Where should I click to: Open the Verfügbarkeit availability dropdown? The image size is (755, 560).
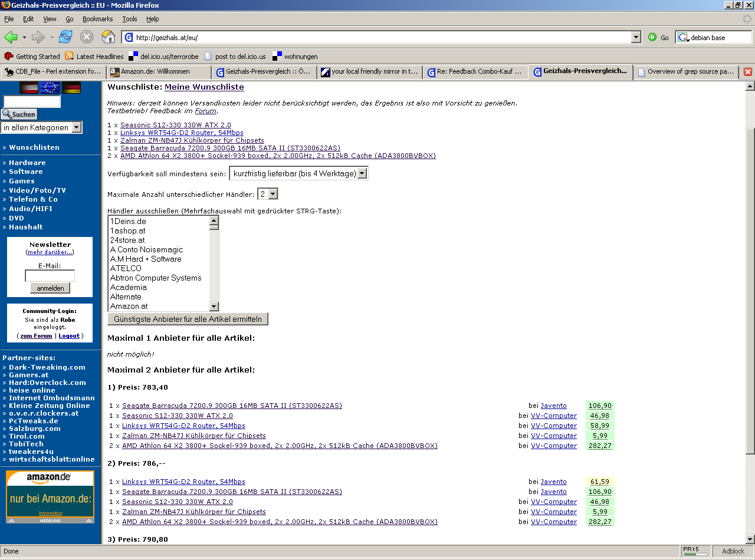[x=298, y=173]
